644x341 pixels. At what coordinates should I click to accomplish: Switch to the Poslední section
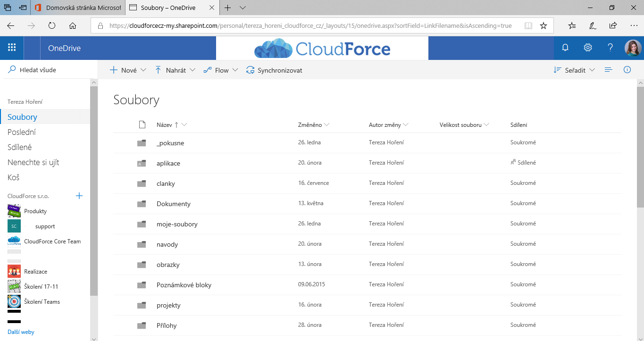click(x=21, y=132)
